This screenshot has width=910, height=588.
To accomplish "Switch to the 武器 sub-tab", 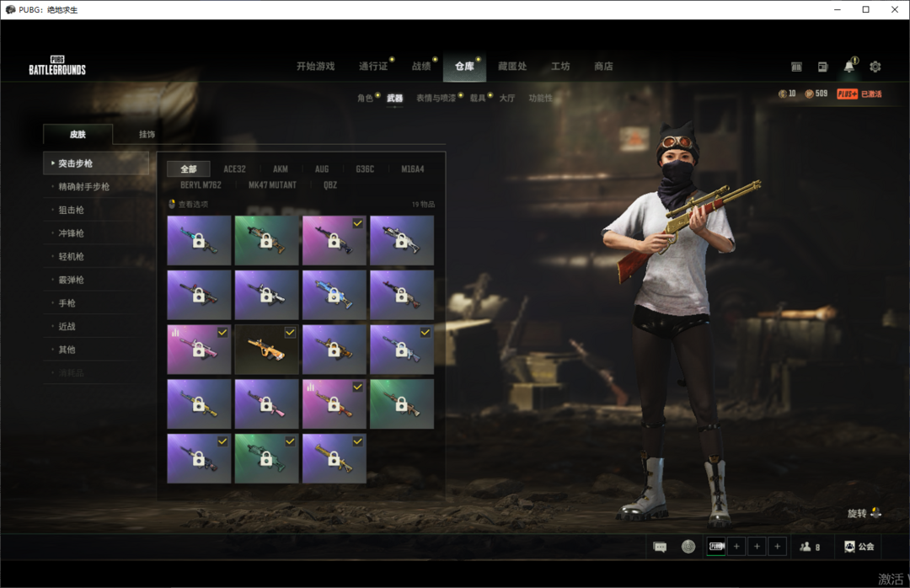I will 394,98.
